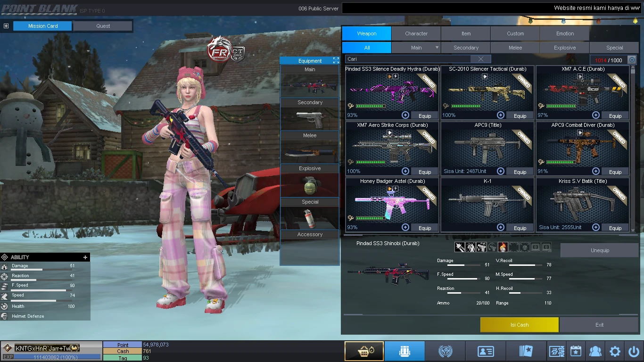Open the Main category dropdown arrow

(437, 48)
